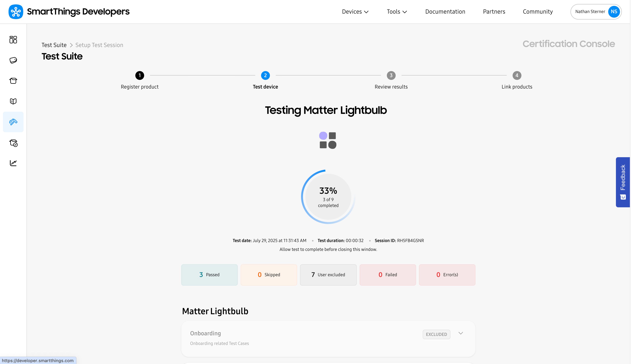Click the Session ID RH5FB4GSNR text
The height and width of the screenshot is (364, 631).
tap(399, 241)
